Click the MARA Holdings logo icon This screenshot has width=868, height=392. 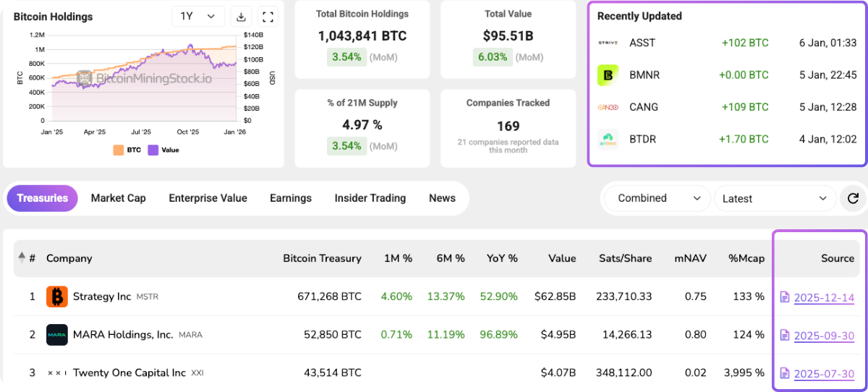point(57,335)
